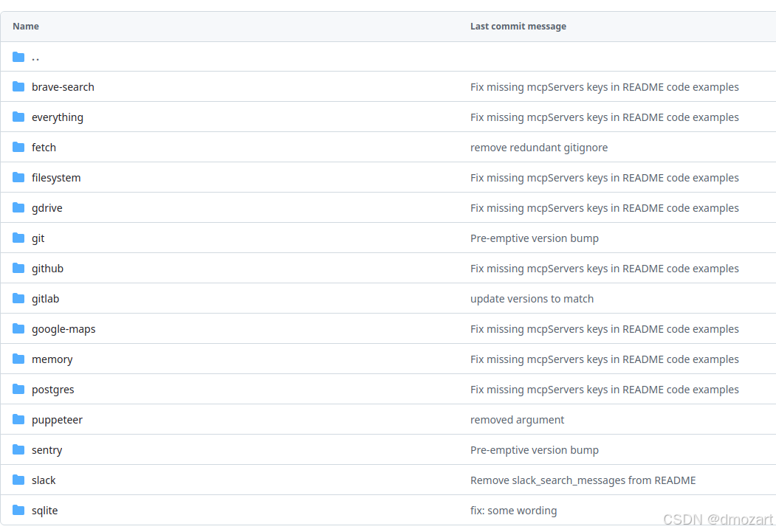Click the everything folder icon

pyautogui.click(x=18, y=117)
